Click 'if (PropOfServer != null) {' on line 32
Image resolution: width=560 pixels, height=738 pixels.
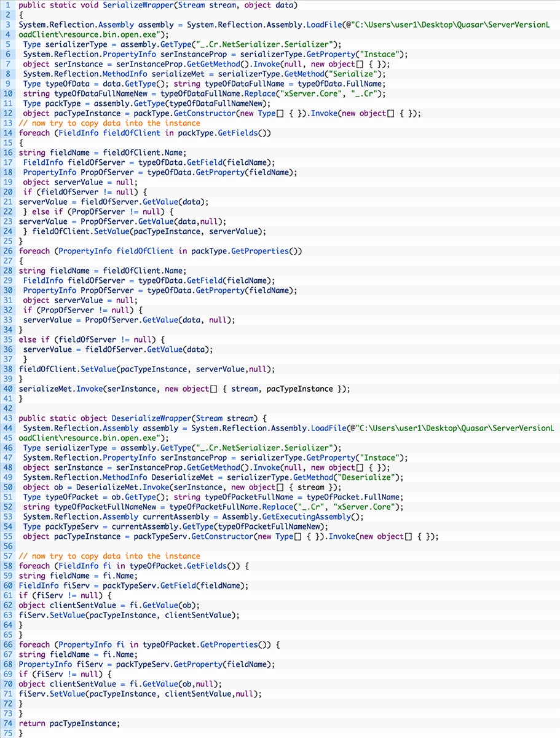pyautogui.click(x=83, y=310)
